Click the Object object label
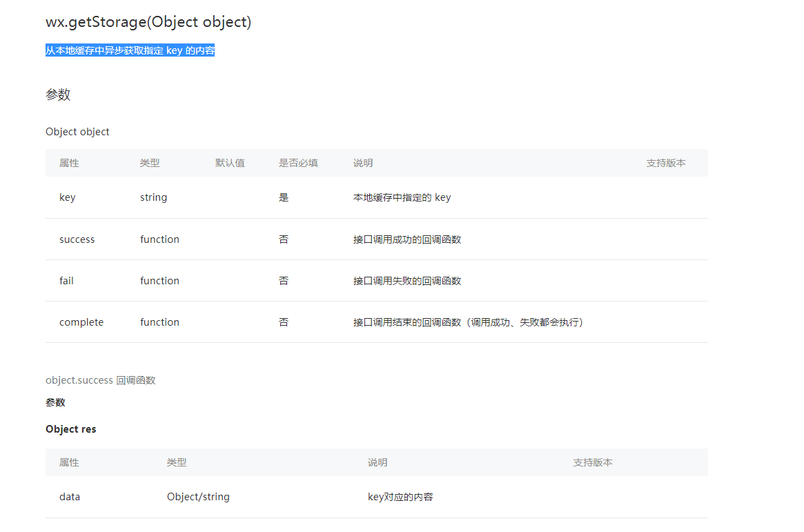Screen dimensions: 804x532 pyautogui.click(x=77, y=132)
